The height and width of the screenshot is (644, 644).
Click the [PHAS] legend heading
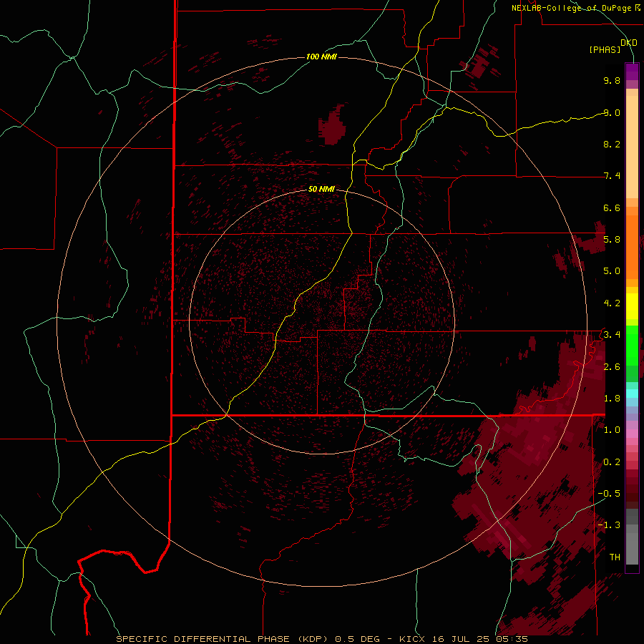[605, 50]
